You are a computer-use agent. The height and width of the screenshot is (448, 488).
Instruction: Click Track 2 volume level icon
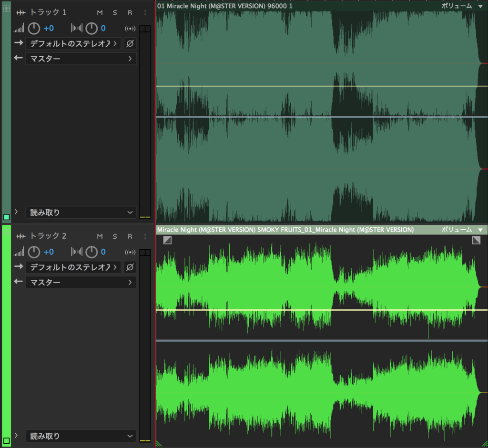coord(19,252)
